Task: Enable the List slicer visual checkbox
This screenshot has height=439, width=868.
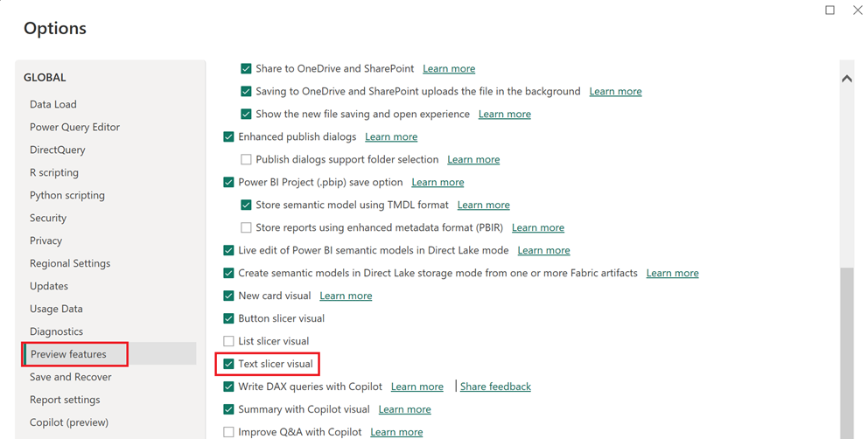Action: (229, 341)
